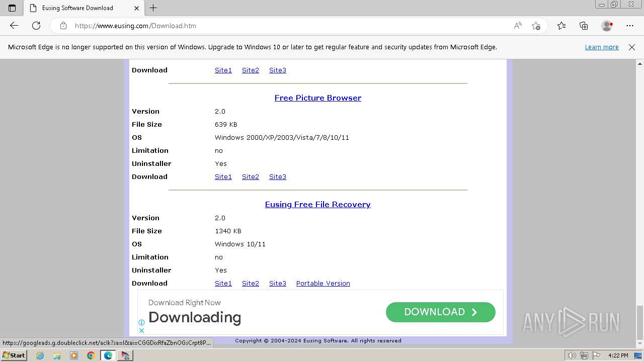Image resolution: width=644 pixels, height=362 pixels.
Task: Click the network tray icon
Action: 584,355
